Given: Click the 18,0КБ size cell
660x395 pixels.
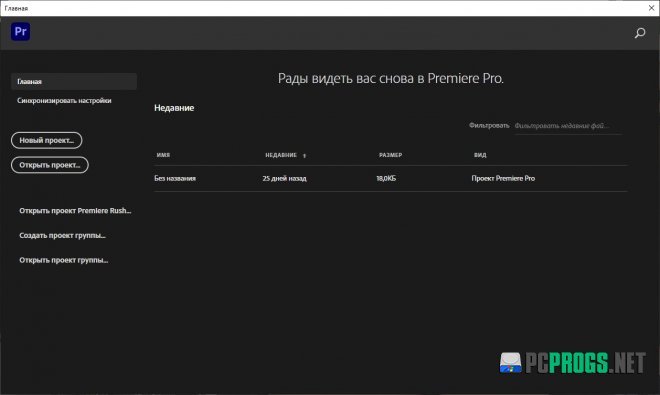Looking at the screenshot, I should (386, 179).
